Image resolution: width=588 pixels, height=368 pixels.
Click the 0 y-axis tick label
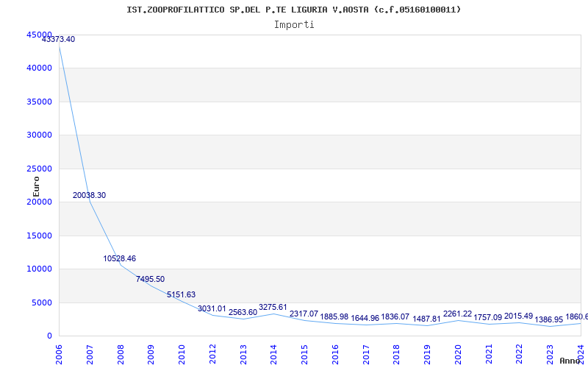click(x=49, y=336)
